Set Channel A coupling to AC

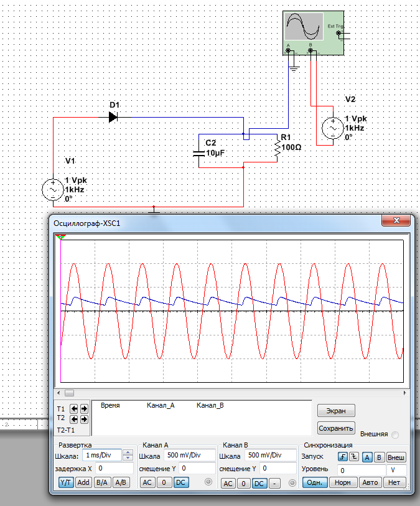pos(147,482)
